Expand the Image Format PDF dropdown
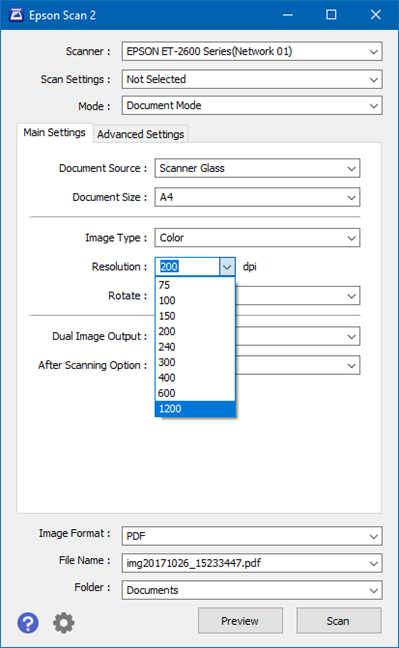The image size is (399, 648). 252,536
